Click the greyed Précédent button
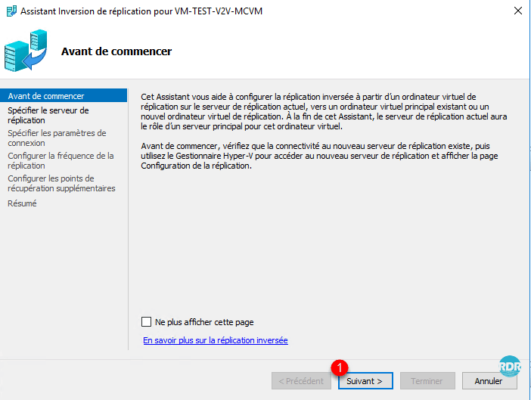 [x=301, y=381]
